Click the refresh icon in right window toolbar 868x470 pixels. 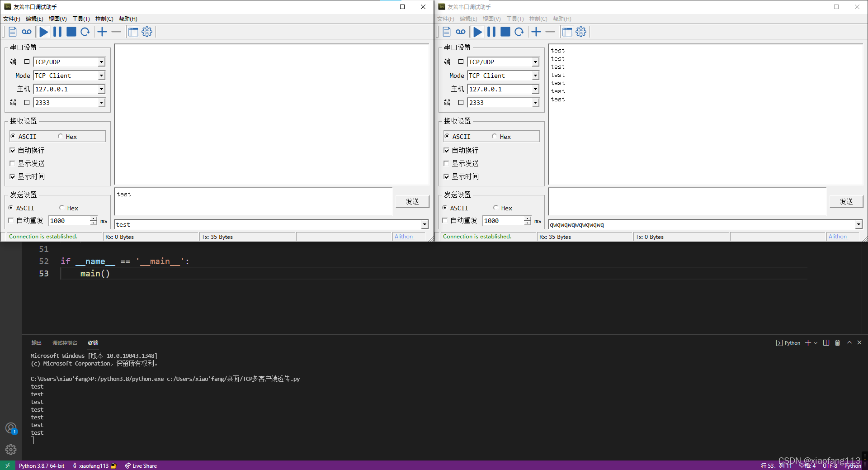point(519,32)
